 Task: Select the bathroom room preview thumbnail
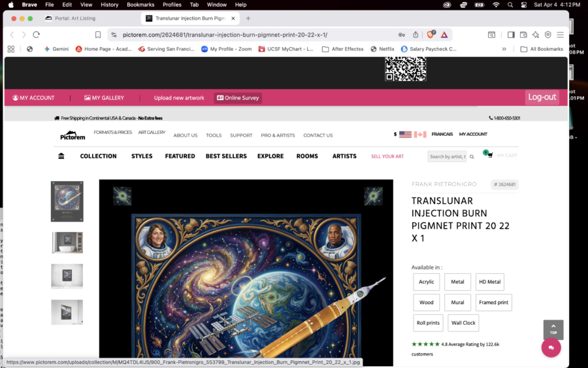(x=67, y=243)
